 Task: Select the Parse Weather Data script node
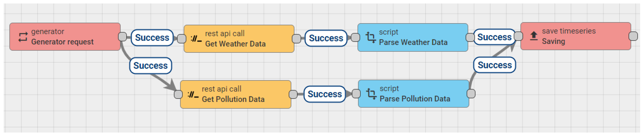coord(413,38)
